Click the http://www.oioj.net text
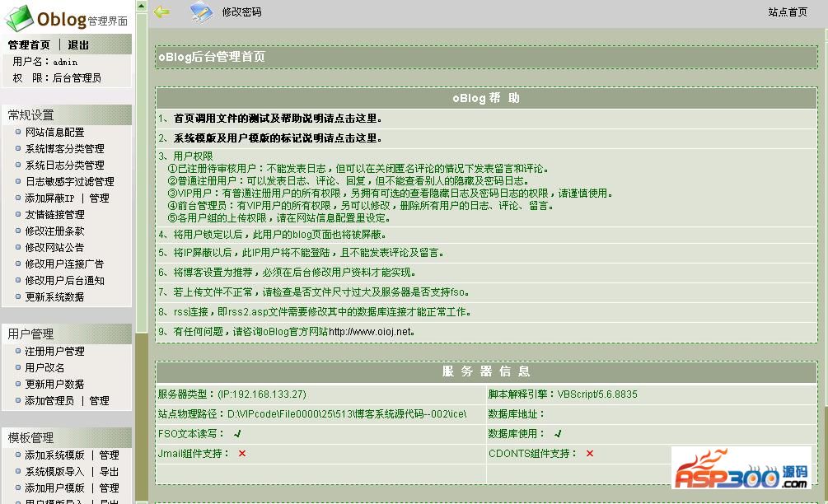This screenshot has height=504, width=828. pos(370,332)
